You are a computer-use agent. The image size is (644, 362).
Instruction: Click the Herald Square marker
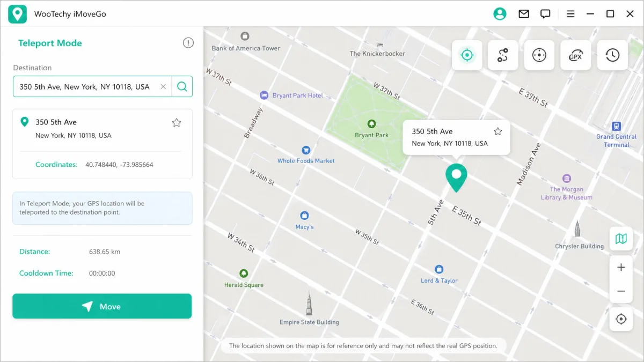coord(244,274)
